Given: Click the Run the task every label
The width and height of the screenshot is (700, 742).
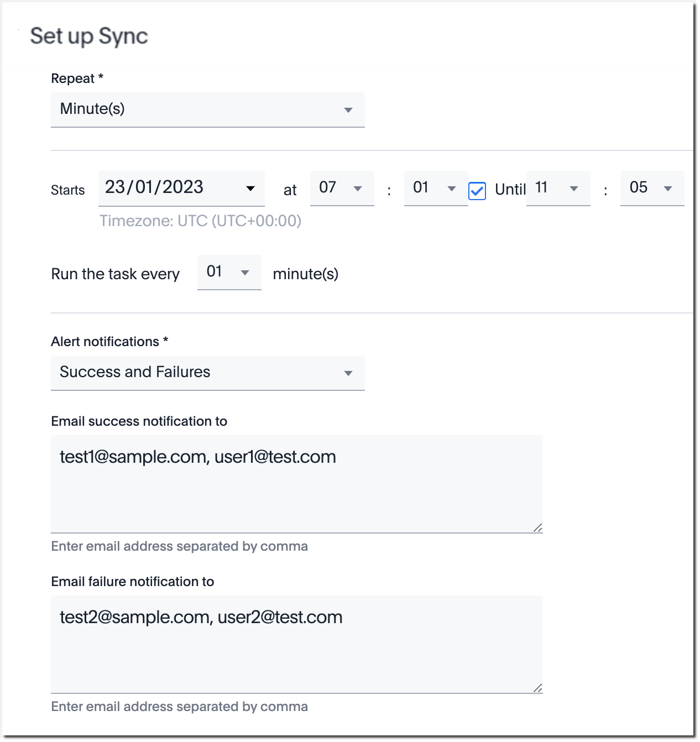Looking at the screenshot, I should tap(116, 273).
